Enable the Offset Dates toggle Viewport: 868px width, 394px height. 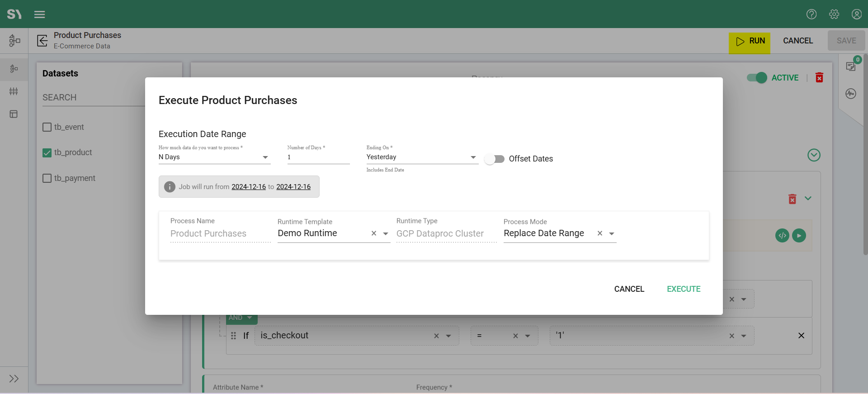(x=494, y=159)
